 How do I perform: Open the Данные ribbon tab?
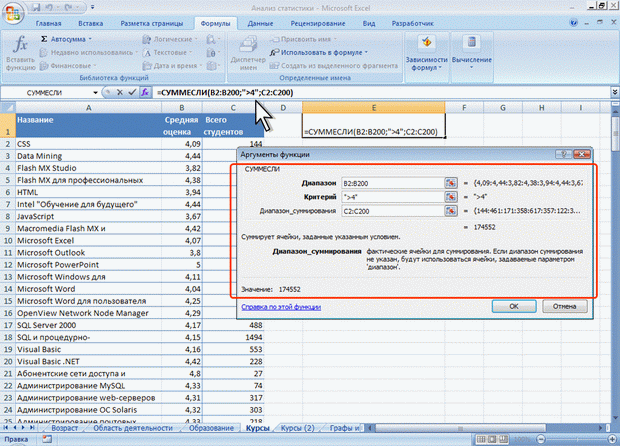tap(260, 23)
